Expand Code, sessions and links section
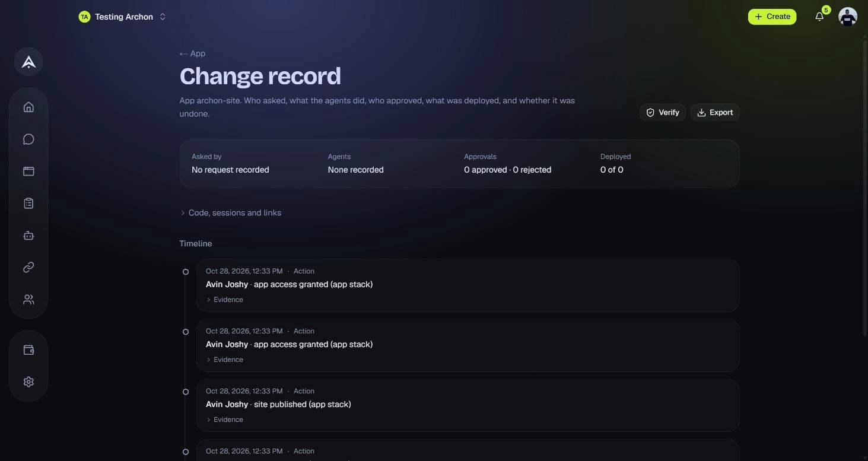The image size is (868, 461). 231,213
